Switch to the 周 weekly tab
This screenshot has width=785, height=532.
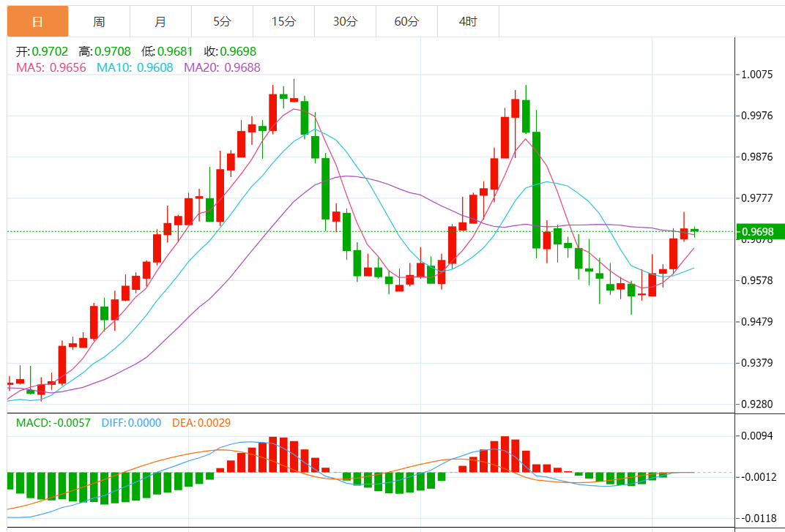click(99, 22)
